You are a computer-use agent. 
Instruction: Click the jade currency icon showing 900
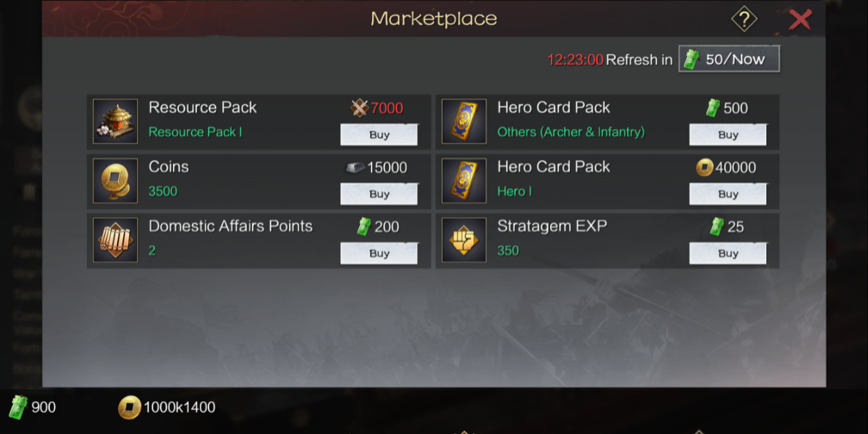click(x=18, y=407)
